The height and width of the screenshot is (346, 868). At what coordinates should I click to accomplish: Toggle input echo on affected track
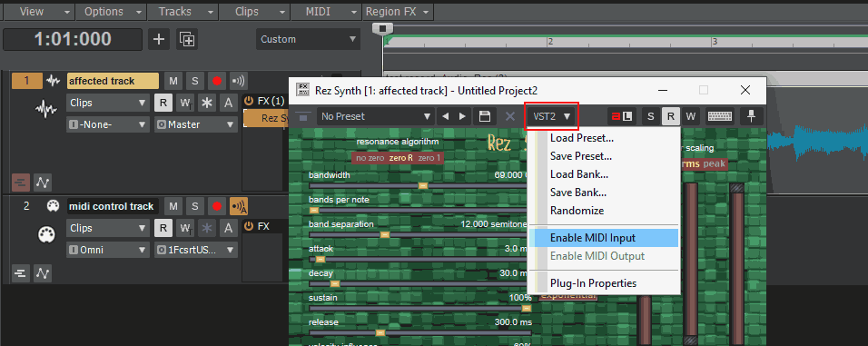click(x=239, y=82)
